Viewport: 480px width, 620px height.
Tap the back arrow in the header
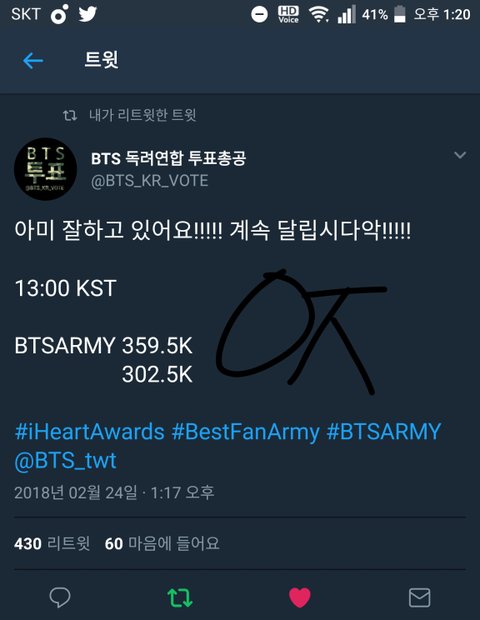pyautogui.click(x=33, y=61)
